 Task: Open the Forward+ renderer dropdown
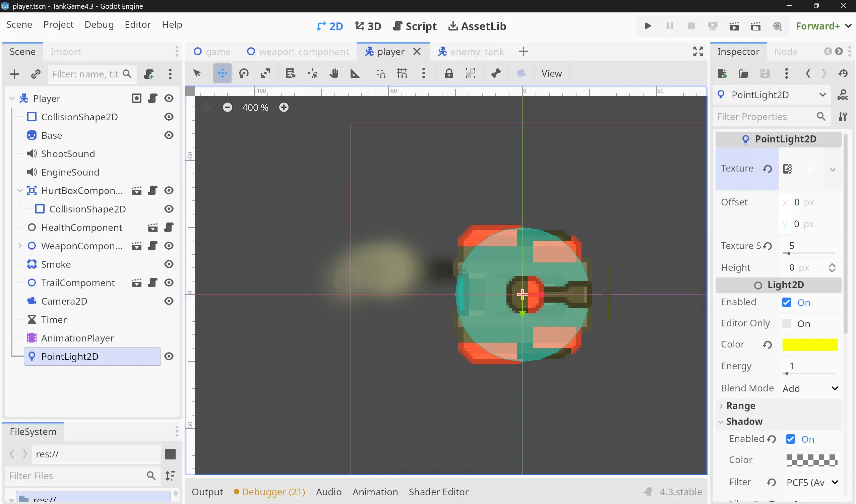[x=823, y=26]
